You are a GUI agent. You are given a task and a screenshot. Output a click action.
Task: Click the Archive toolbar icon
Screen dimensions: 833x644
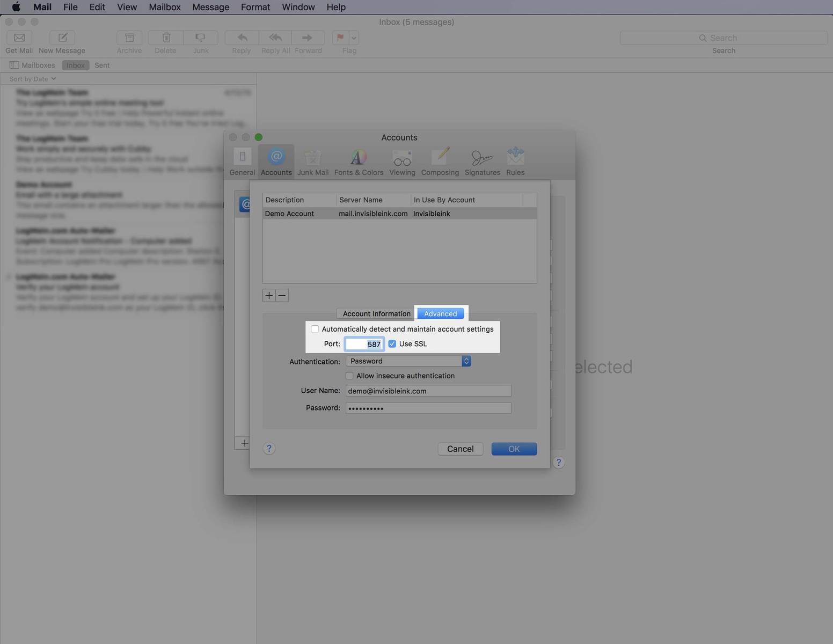(129, 38)
